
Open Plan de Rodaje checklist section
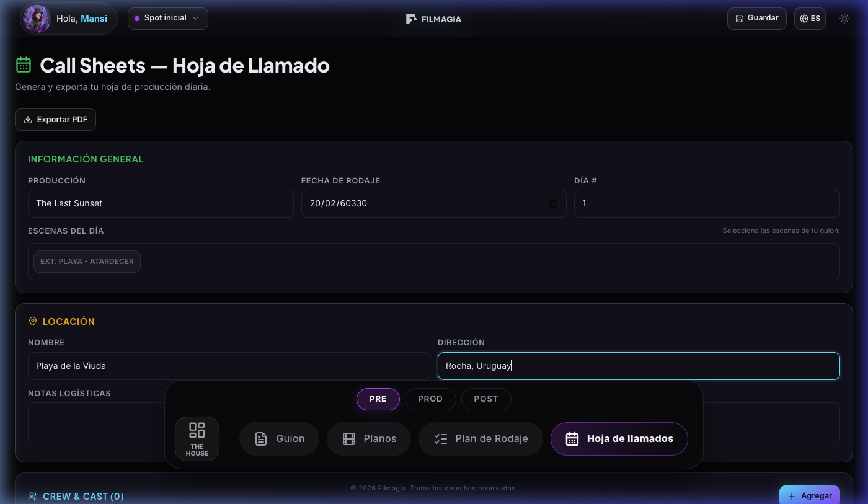(x=480, y=439)
